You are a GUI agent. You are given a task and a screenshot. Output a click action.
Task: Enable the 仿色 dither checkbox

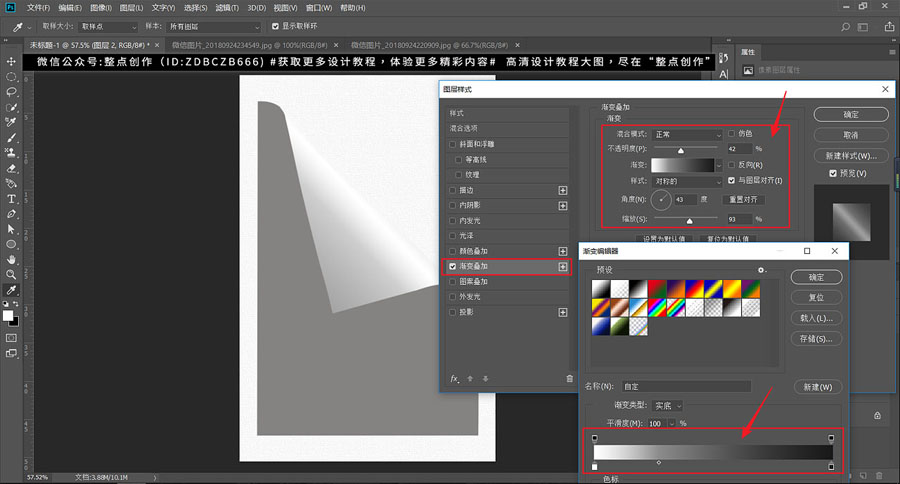click(732, 133)
